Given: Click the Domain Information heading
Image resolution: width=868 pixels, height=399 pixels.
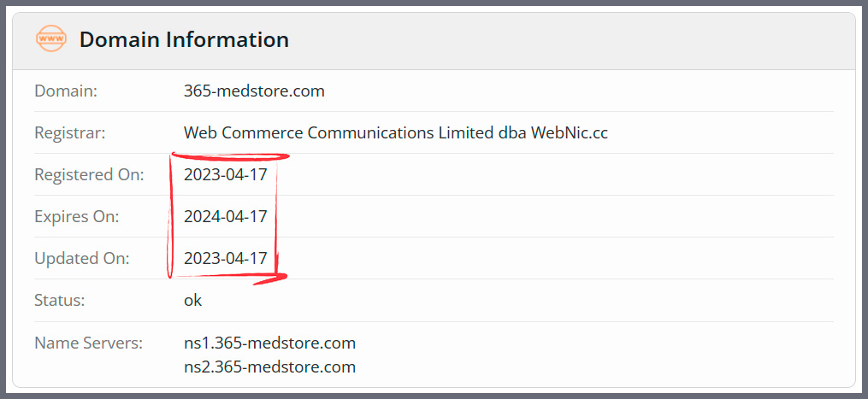Looking at the screenshot, I should point(185,40).
